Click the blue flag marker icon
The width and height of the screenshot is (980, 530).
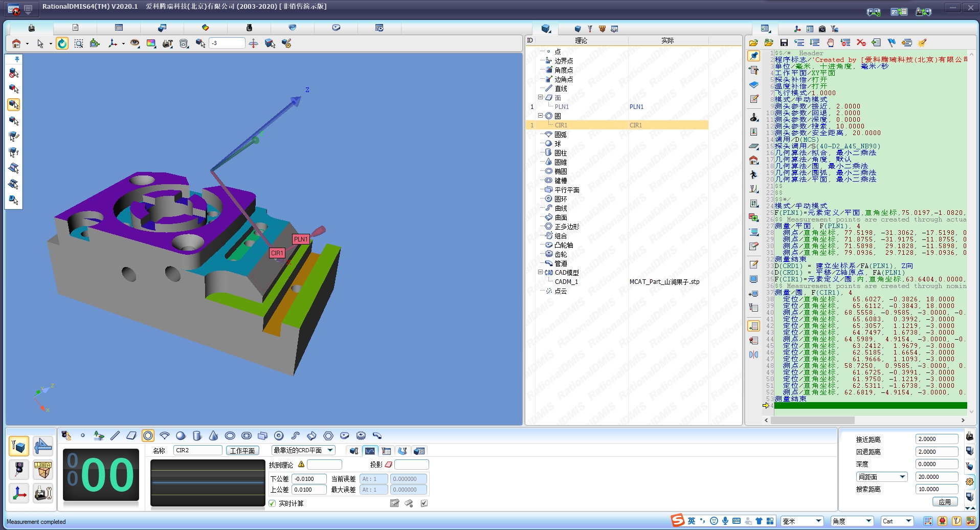[x=892, y=42]
